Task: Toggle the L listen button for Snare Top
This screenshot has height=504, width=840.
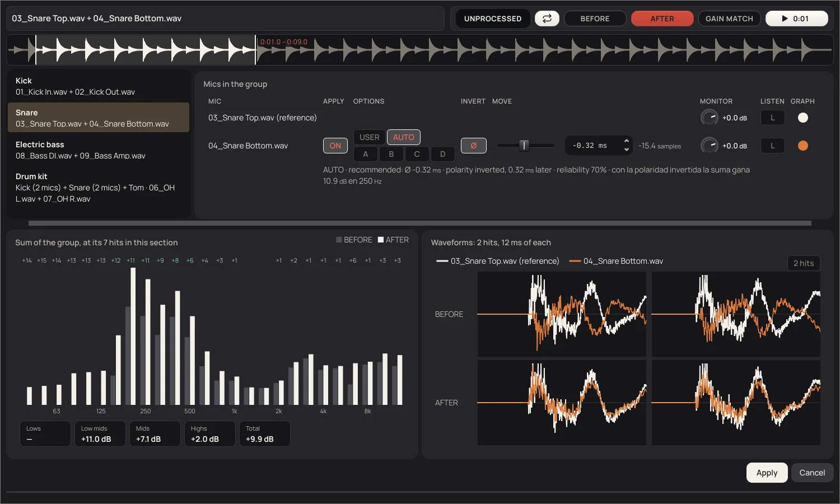Action: click(773, 118)
